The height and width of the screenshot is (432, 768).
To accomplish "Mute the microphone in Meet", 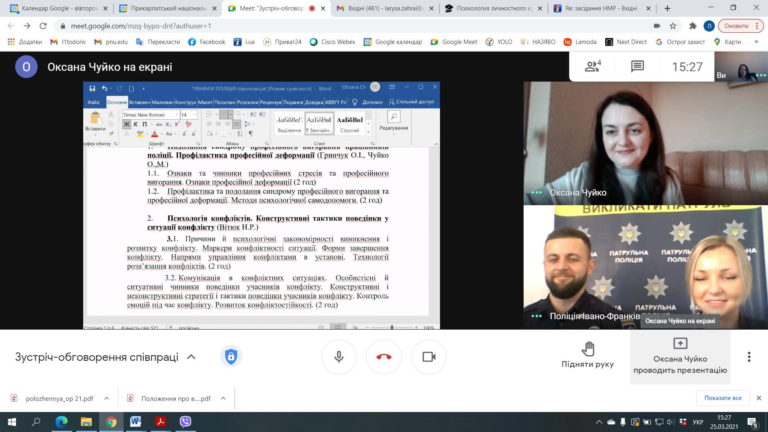I will [340, 357].
